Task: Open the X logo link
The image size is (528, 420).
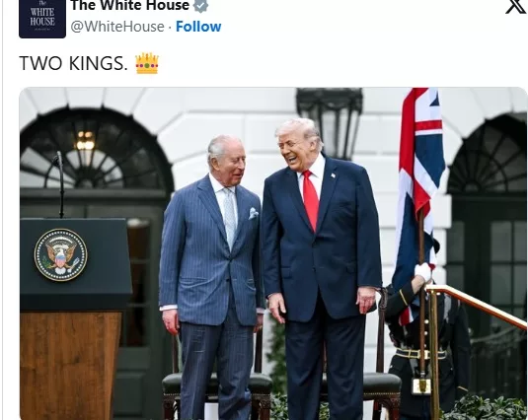Action: coord(516,7)
